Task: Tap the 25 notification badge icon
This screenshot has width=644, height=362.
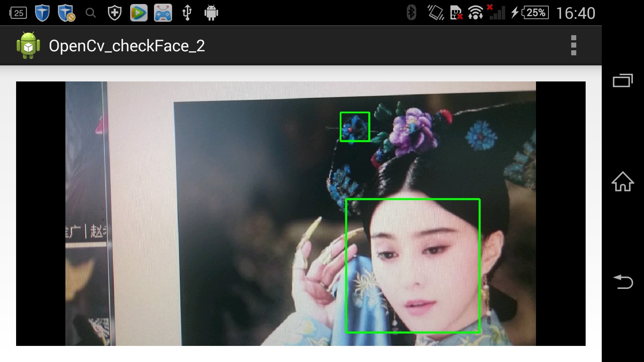Action: click(x=18, y=13)
